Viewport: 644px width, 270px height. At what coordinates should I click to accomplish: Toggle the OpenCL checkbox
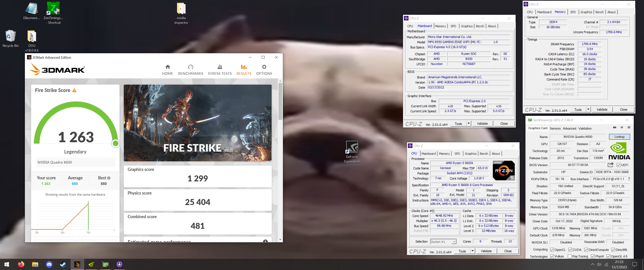[x=552, y=250]
